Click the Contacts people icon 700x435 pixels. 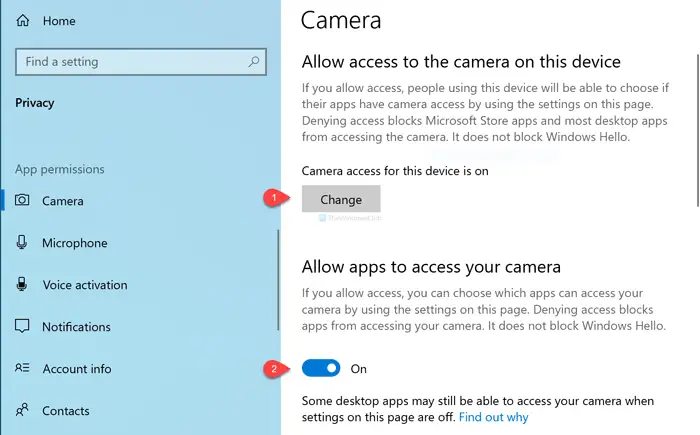coord(23,411)
